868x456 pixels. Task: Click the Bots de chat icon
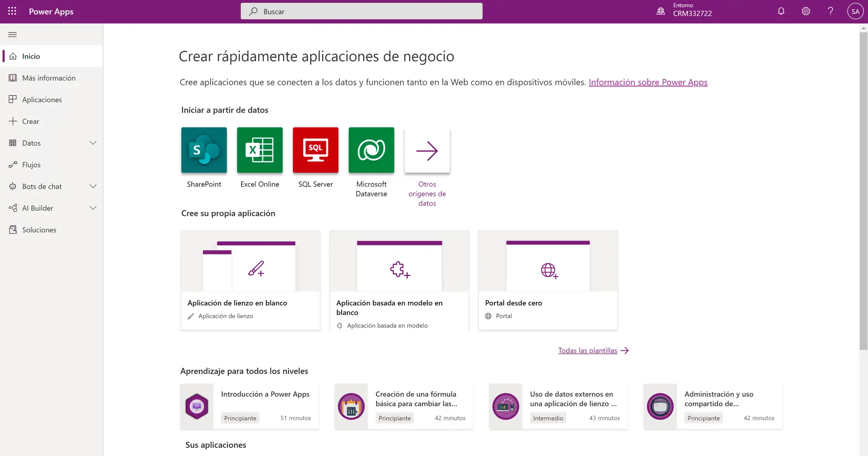13,186
